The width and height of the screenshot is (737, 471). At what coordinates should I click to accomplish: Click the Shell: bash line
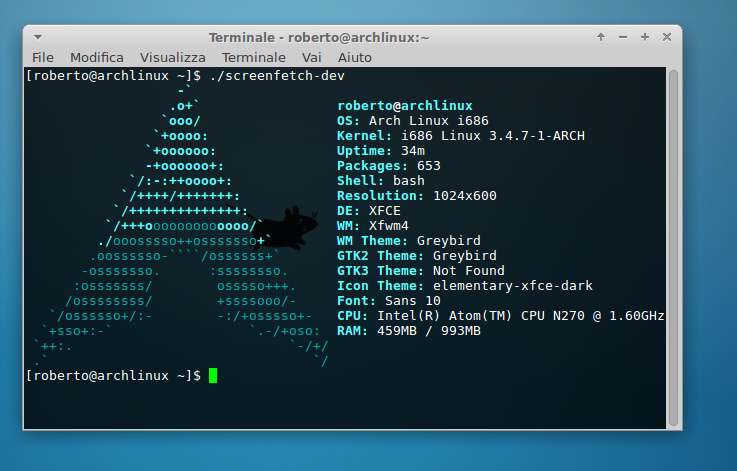point(381,181)
